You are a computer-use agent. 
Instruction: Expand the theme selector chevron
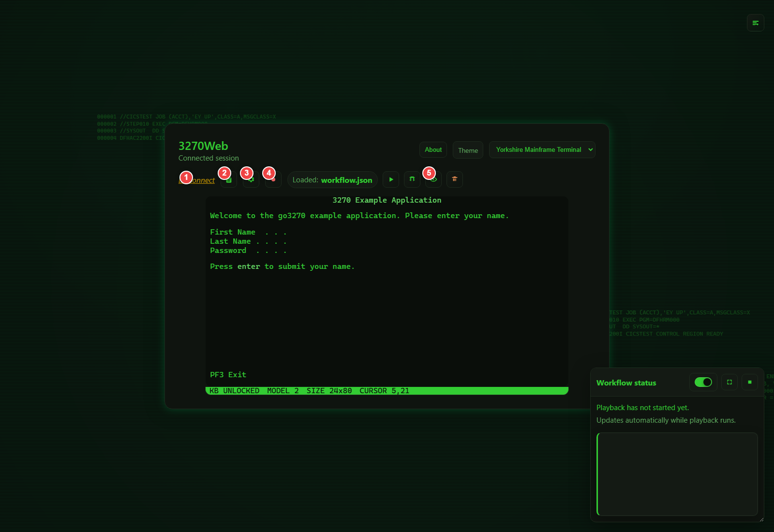[590, 149]
